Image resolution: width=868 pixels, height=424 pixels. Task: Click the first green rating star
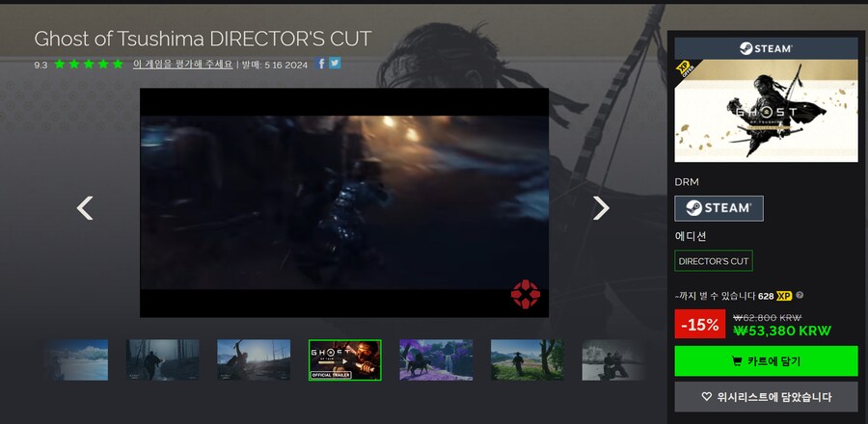click(60, 65)
